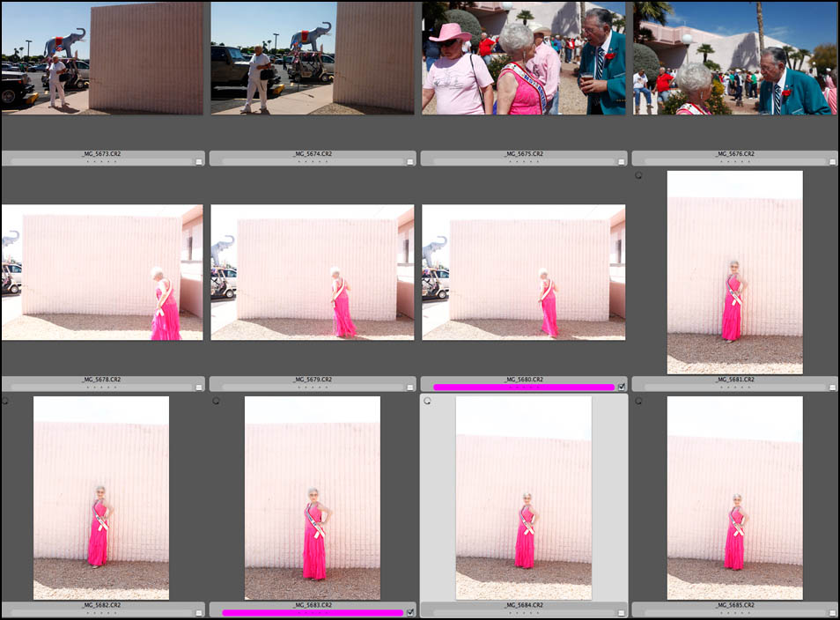Click the magenta color label on _MG_5683.CR2
This screenshot has width=840, height=620.
(313, 612)
